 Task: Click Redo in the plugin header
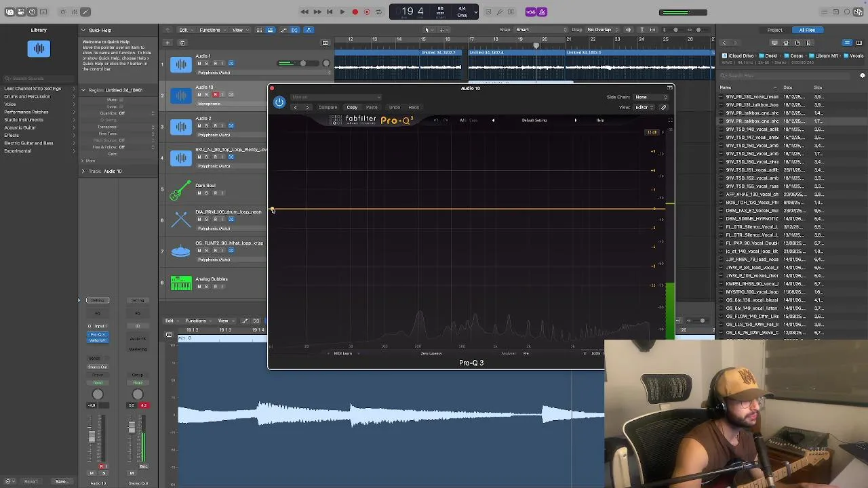[x=414, y=107]
